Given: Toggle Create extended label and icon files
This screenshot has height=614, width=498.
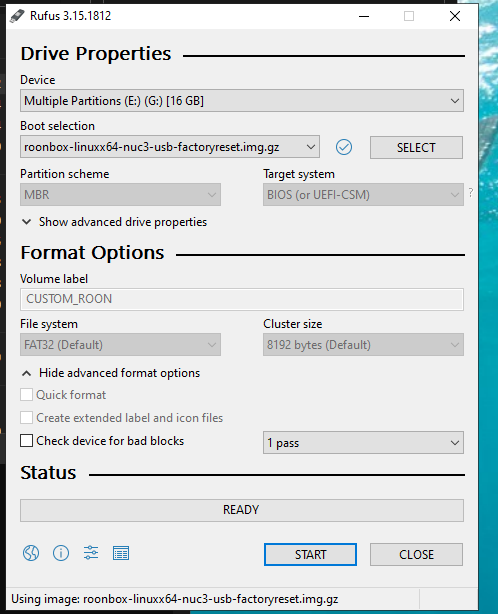Looking at the screenshot, I should click(26, 418).
